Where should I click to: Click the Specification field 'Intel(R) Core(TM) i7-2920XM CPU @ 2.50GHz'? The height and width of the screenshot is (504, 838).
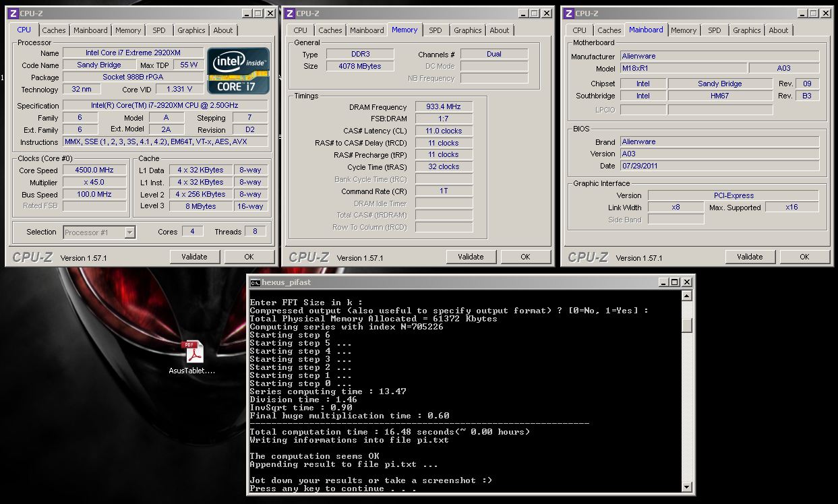pos(165,106)
